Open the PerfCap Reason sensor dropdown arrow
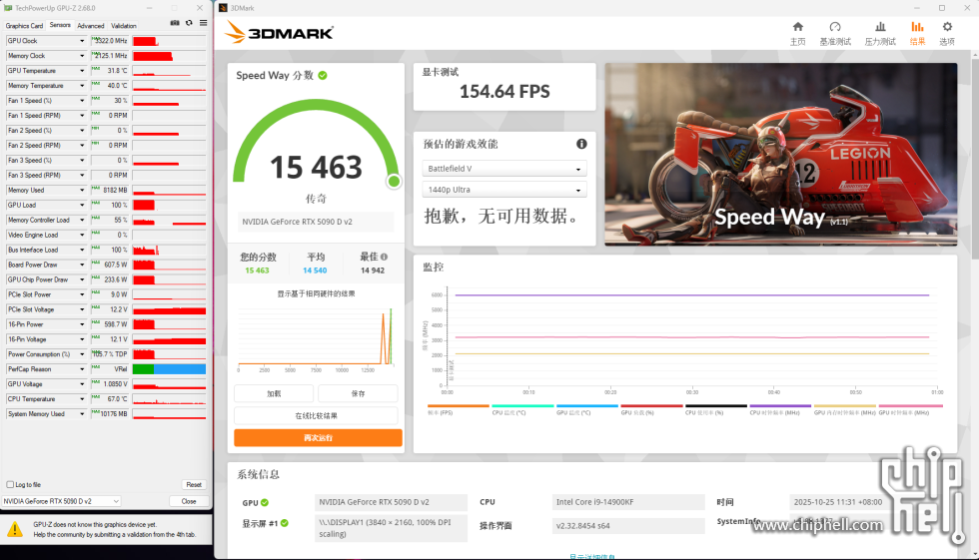979x560 pixels. point(82,369)
